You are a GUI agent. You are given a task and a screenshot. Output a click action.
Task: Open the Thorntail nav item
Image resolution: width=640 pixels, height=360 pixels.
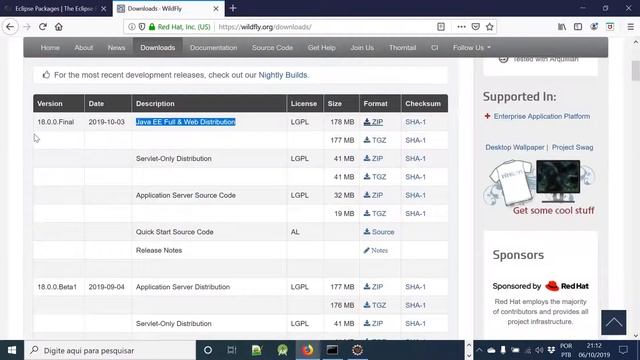tap(402, 48)
